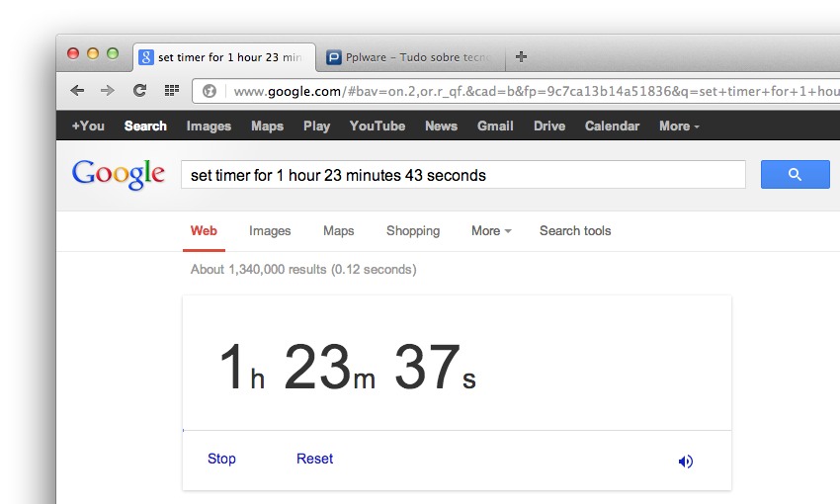840x504 pixels.
Task: Open Calendar in the black Google bar
Action: tap(612, 126)
